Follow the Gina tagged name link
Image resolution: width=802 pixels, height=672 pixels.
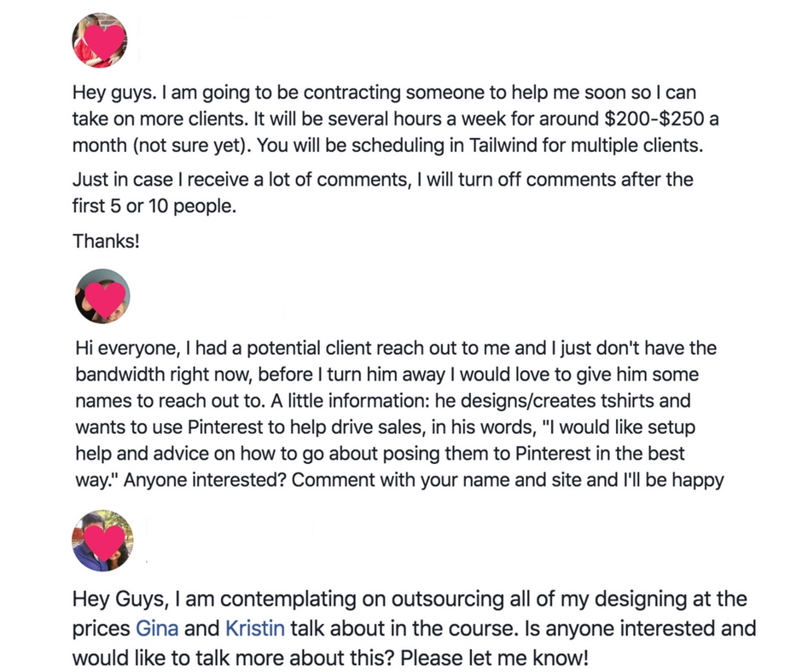157,629
